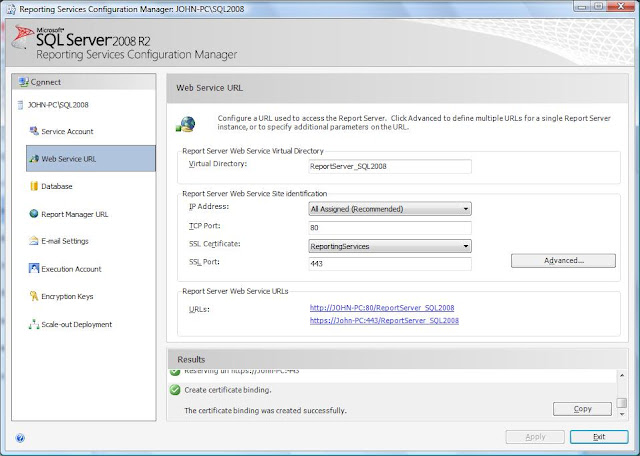
Task: Click the 'TCP Port:' label
Action: [204, 226]
